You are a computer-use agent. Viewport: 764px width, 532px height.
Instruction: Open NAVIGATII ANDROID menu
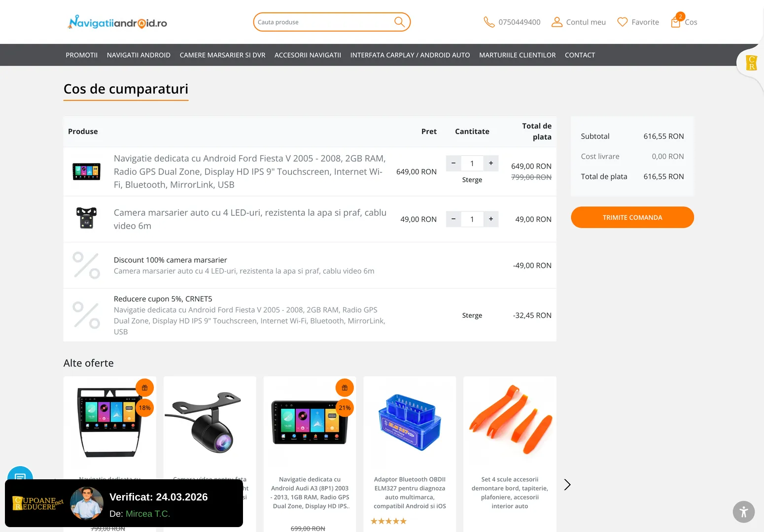(x=139, y=55)
